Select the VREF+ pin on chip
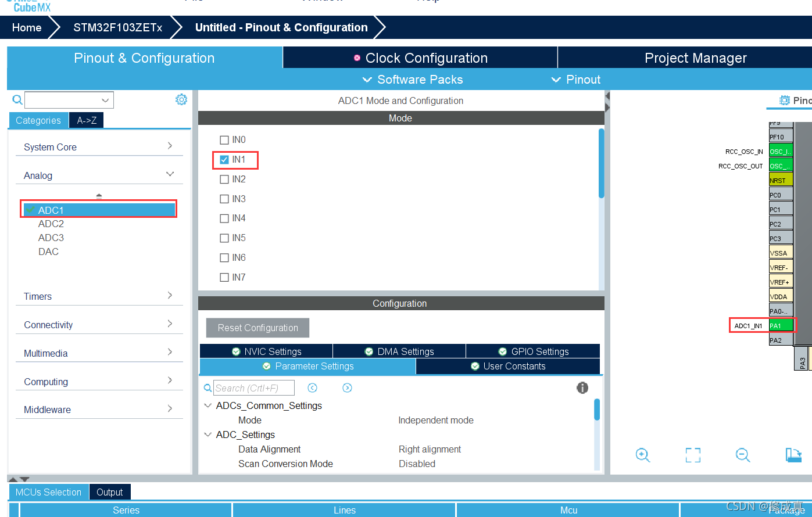This screenshot has width=812, height=517. (x=781, y=282)
